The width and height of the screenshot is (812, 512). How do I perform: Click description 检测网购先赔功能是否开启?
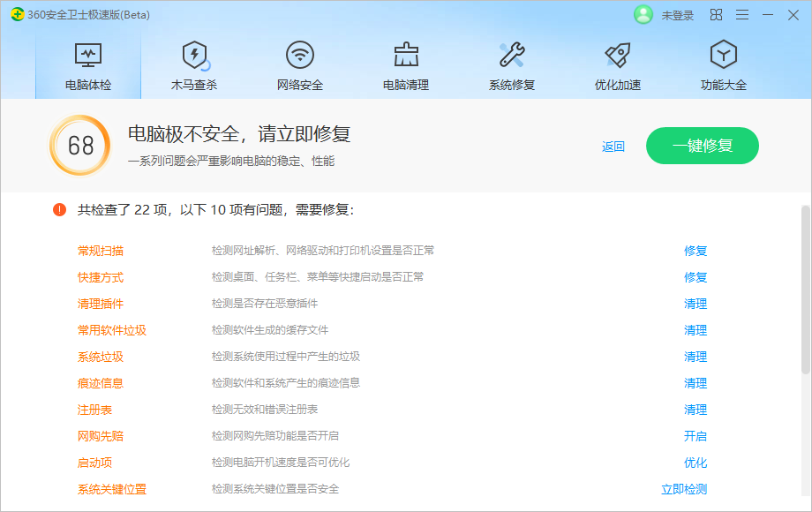275,436
